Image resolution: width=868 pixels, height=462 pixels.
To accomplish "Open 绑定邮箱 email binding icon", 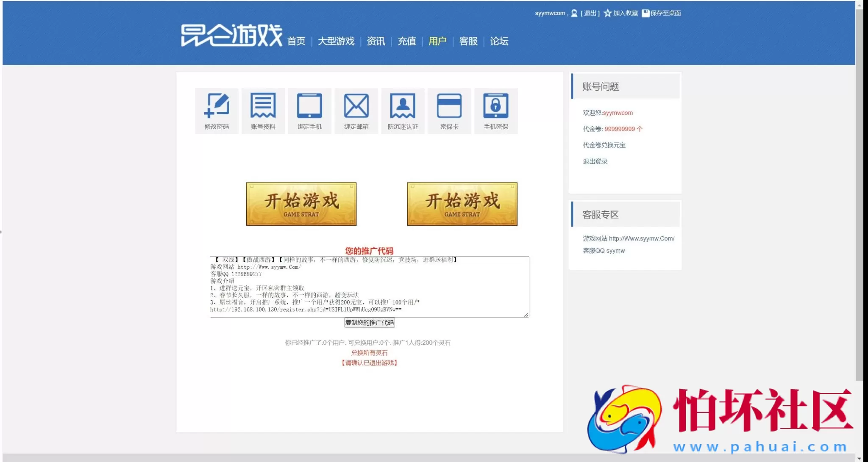I will pyautogui.click(x=356, y=111).
